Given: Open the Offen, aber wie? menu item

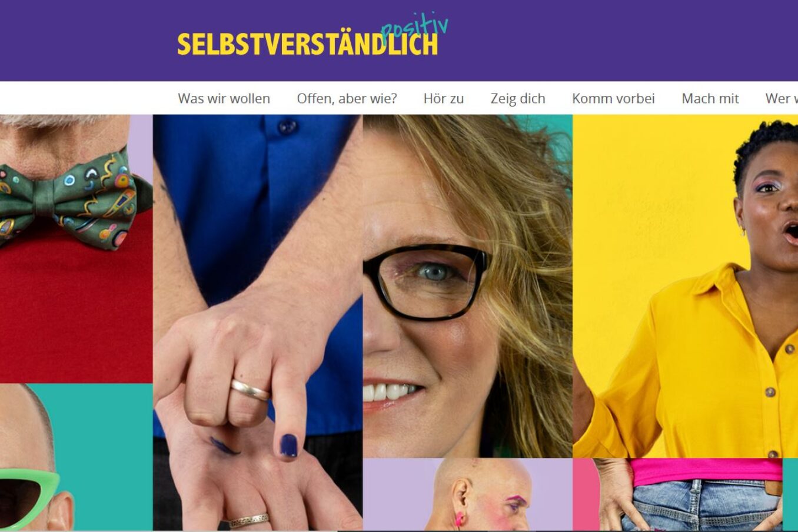Looking at the screenshot, I should click(347, 98).
